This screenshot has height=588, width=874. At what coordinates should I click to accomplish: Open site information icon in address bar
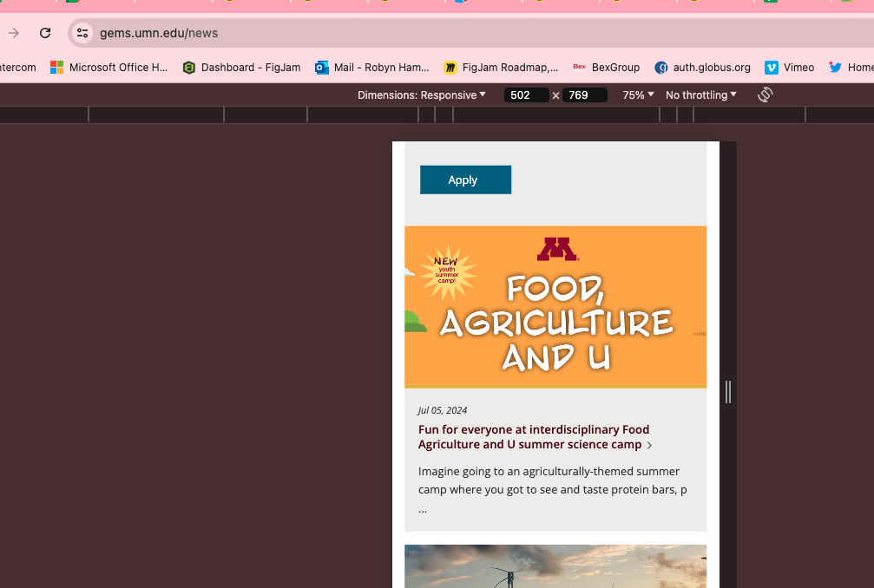pos(82,33)
